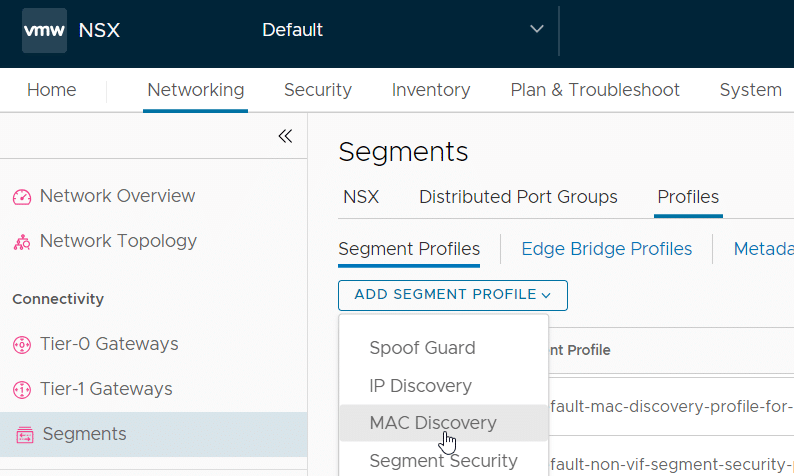
Task: Click the VMware NSX logo
Action: [44, 30]
